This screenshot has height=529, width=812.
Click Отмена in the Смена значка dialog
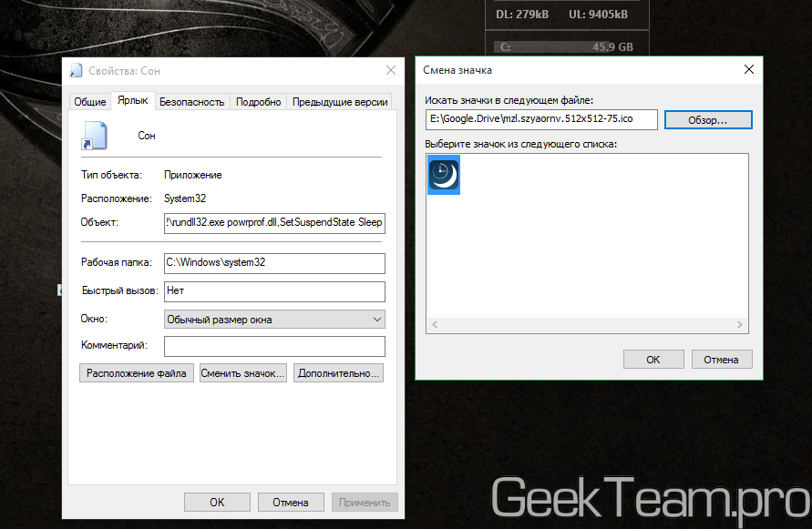[x=721, y=360]
